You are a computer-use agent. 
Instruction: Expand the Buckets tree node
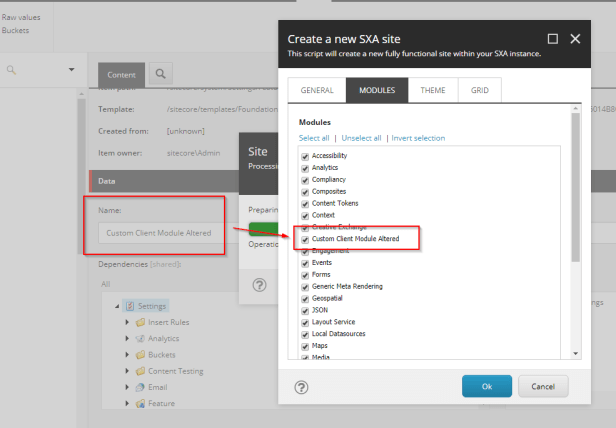pos(128,355)
